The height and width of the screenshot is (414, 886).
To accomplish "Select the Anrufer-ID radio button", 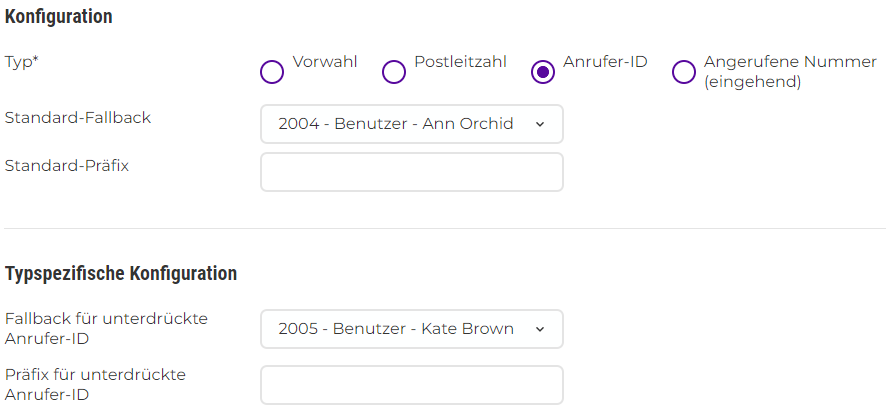I will (543, 72).
